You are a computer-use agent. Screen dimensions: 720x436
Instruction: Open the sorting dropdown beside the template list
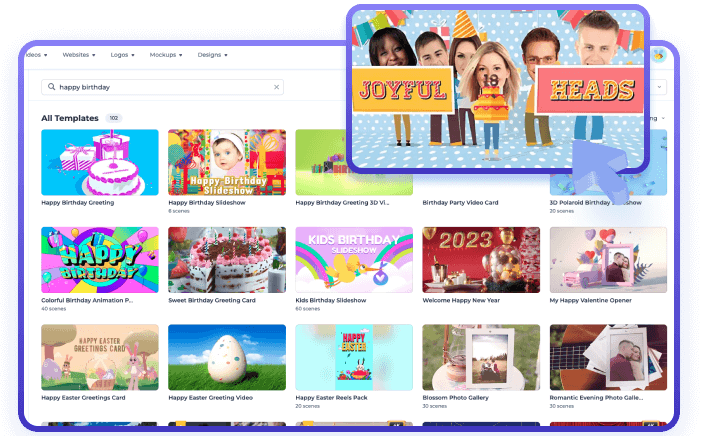pyautogui.click(x=658, y=119)
